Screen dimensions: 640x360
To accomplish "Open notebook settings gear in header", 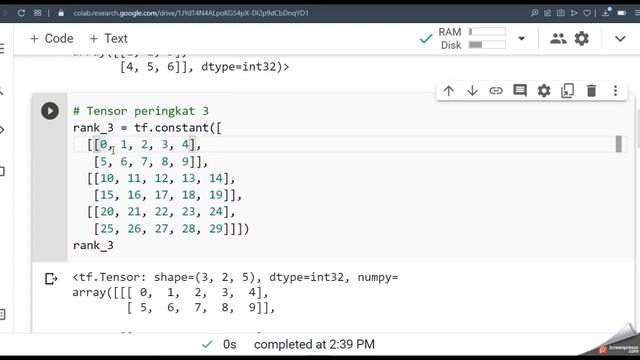I will pyautogui.click(x=582, y=38).
